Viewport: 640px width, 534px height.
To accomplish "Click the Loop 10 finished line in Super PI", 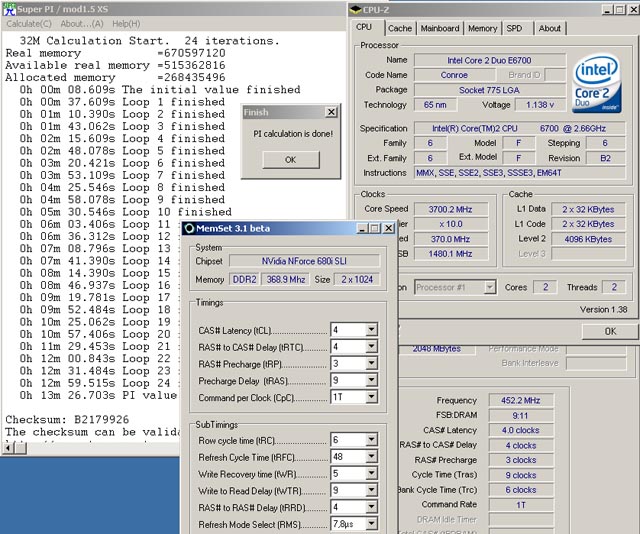I will tap(126, 212).
